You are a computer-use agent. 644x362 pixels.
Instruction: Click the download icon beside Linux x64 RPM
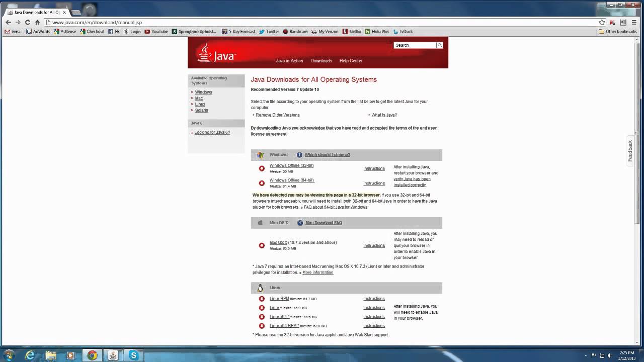262,326
